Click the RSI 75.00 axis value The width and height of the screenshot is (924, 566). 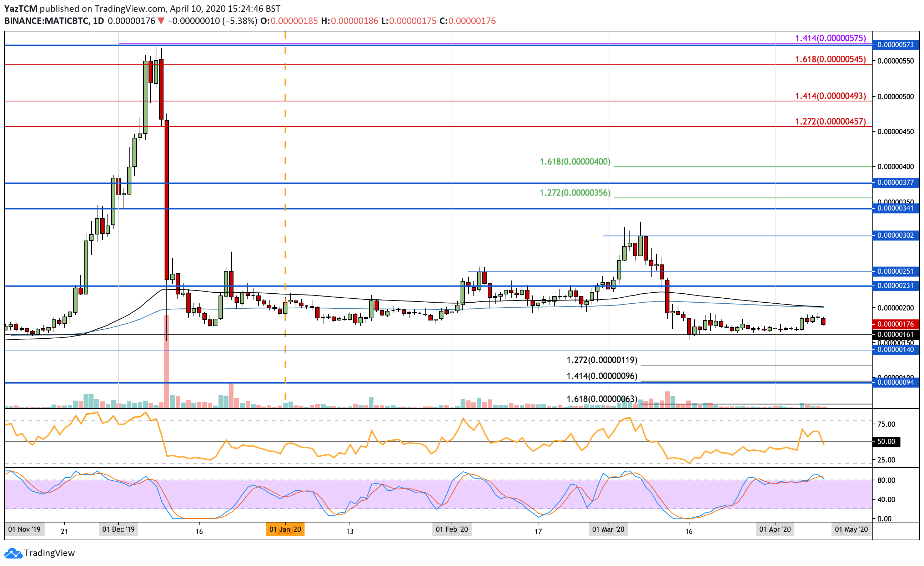click(x=886, y=424)
